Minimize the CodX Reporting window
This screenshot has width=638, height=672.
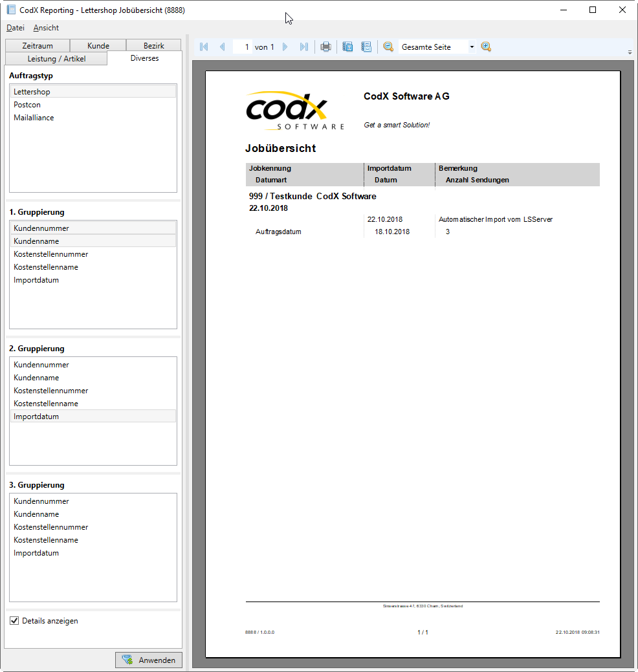click(564, 10)
